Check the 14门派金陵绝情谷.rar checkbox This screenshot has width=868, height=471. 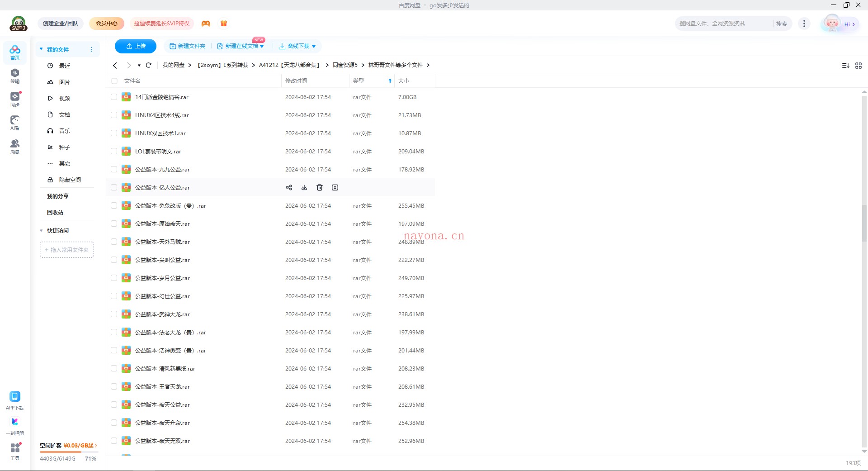pyautogui.click(x=114, y=97)
